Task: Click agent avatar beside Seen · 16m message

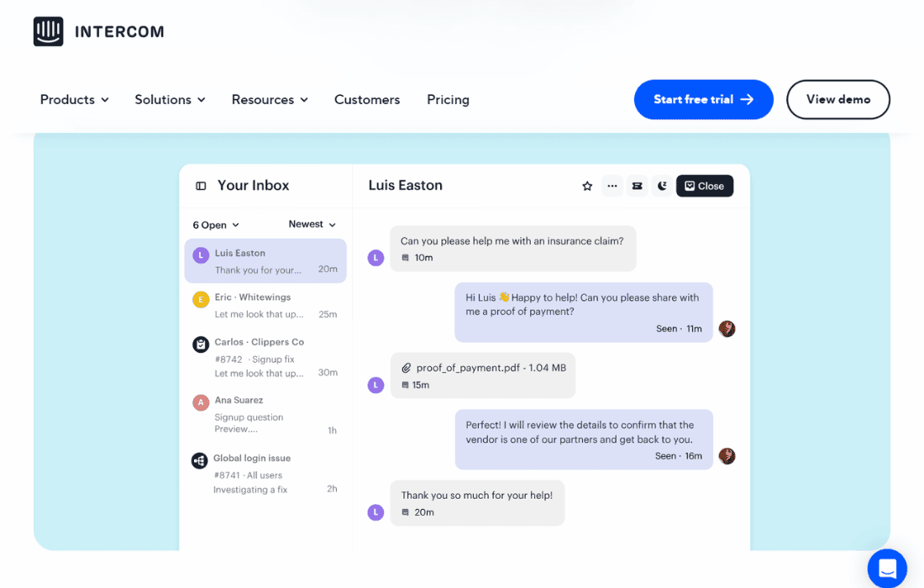Action: tap(727, 456)
